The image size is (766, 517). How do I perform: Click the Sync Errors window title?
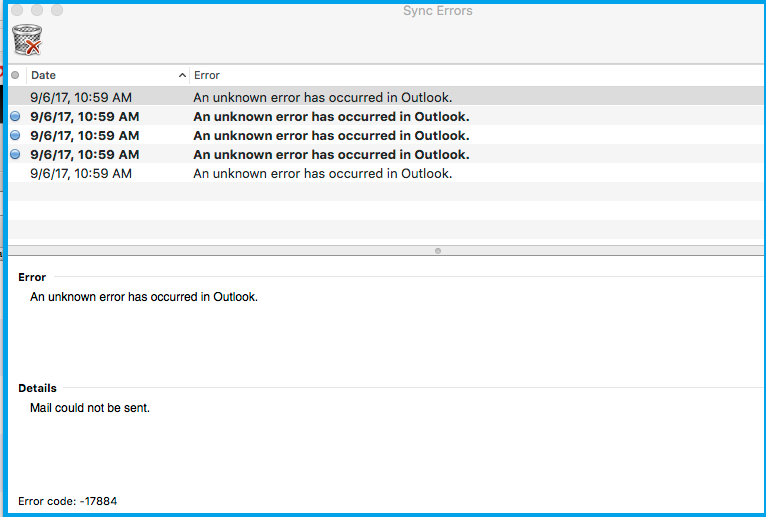[438, 11]
